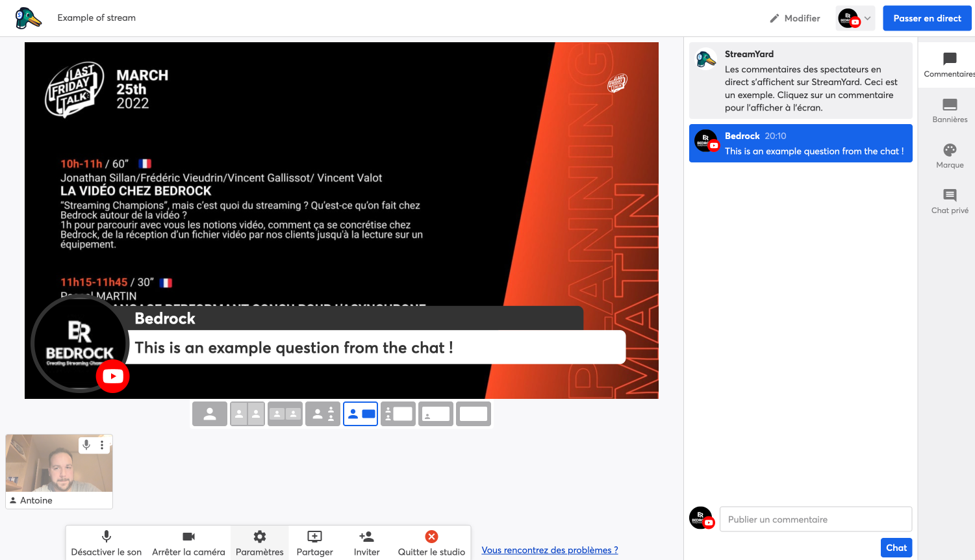Screen dimensions: 975x560
Task: Click Passer en direct to go live
Action: click(927, 18)
